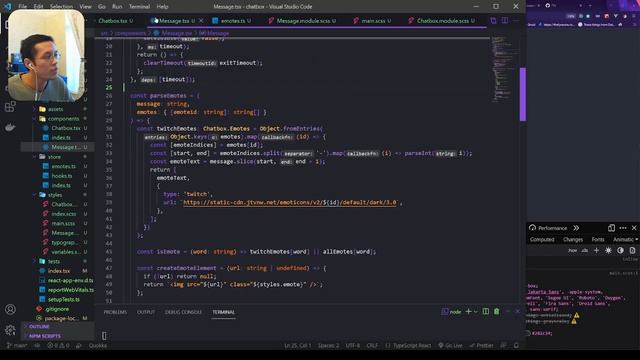
Task: Kill the terminal with trash icon
Action: click(497, 311)
